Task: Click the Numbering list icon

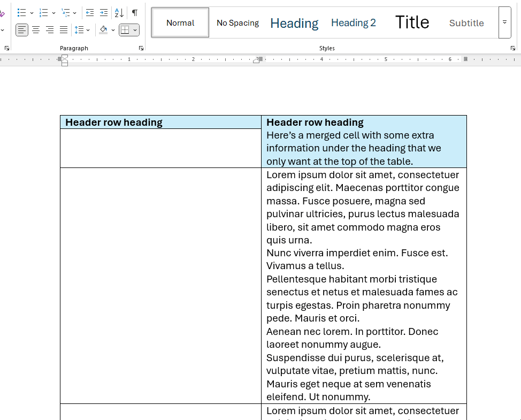Action: point(44,12)
